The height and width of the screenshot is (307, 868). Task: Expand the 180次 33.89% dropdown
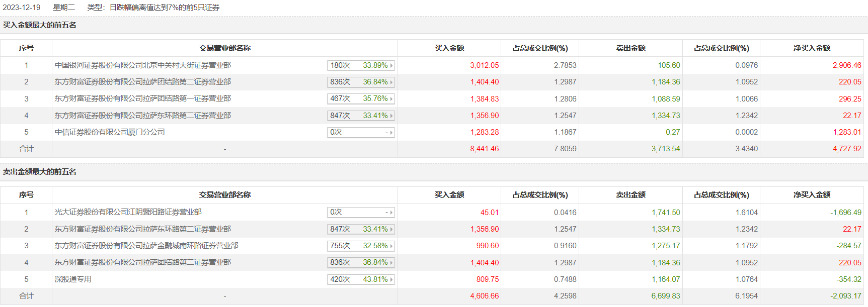click(360, 65)
